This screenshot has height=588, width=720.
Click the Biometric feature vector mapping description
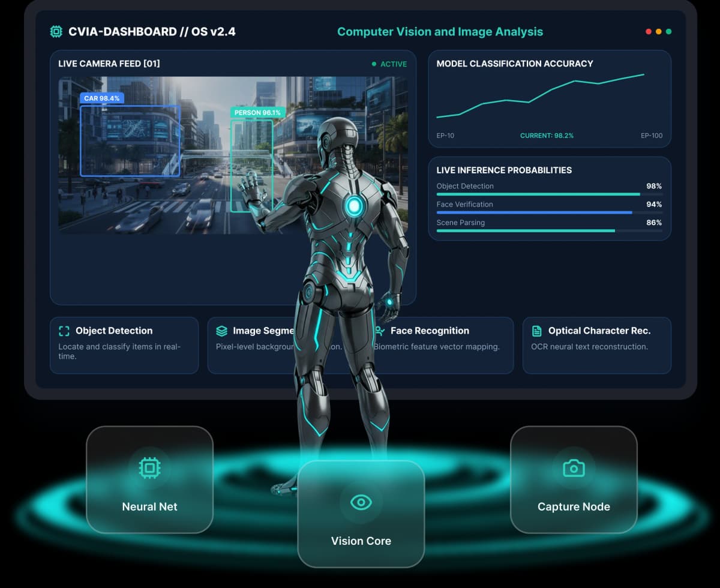point(436,347)
